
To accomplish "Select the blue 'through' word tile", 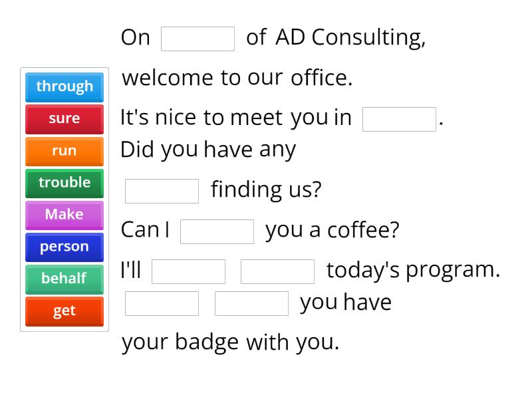I will click(x=65, y=86).
